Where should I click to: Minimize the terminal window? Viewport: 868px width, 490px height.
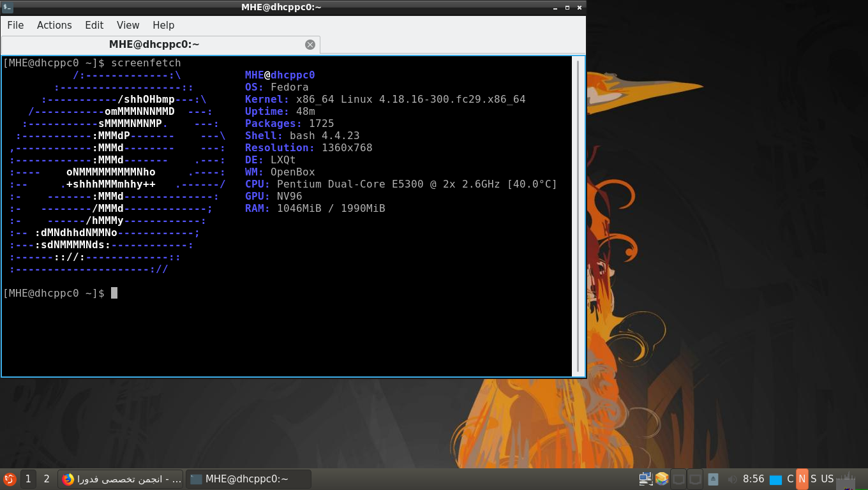click(554, 7)
